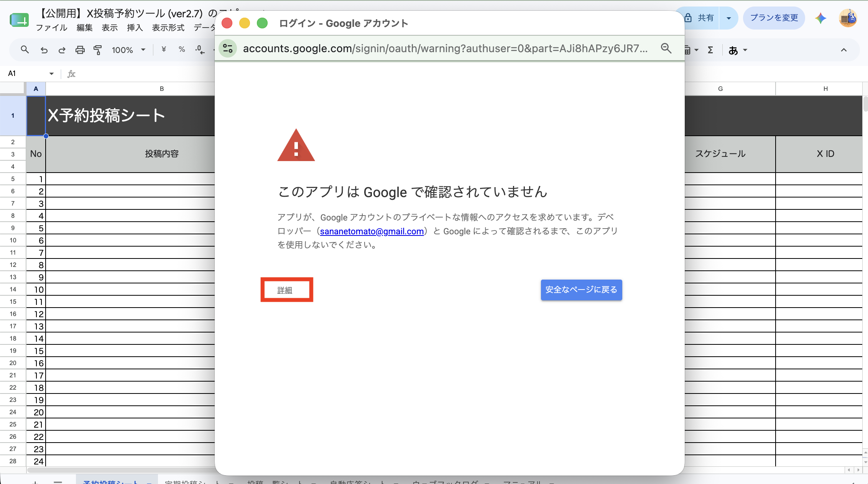Click the red warning triangle icon

296,145
